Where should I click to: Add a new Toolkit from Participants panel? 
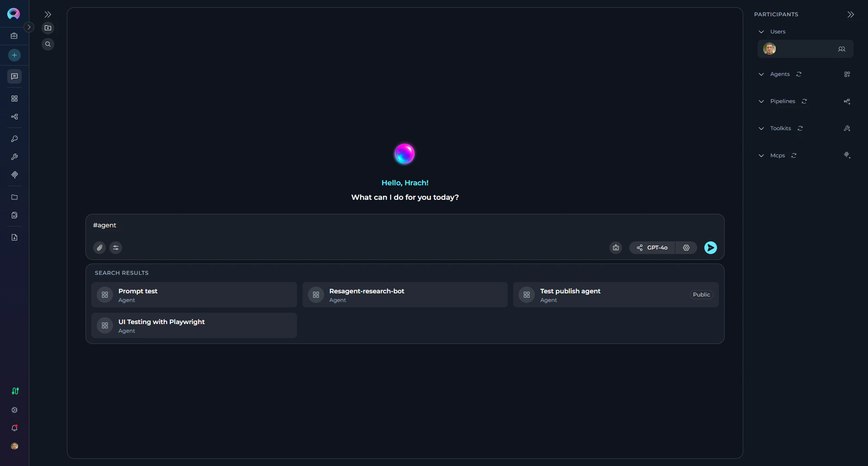tap(847, 128)
